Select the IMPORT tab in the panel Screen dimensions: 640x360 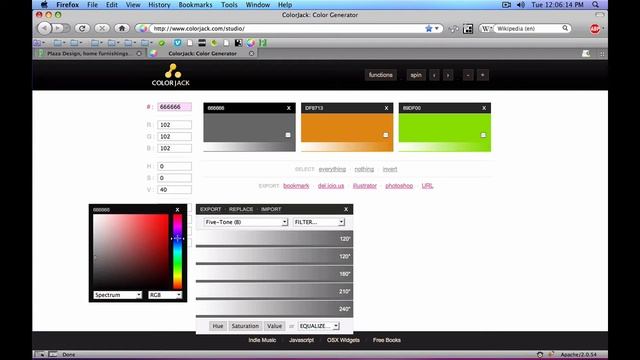coord(271,209)
